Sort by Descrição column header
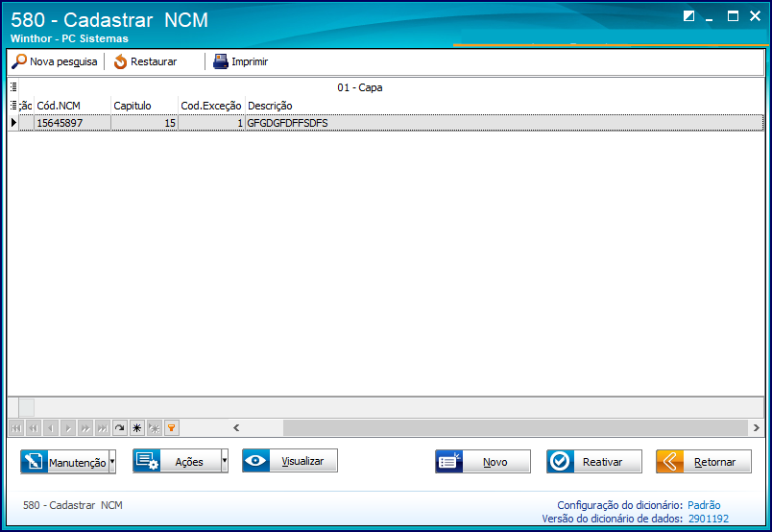Image resolution: width=772 pixels, height=532 pixels. 504,106
